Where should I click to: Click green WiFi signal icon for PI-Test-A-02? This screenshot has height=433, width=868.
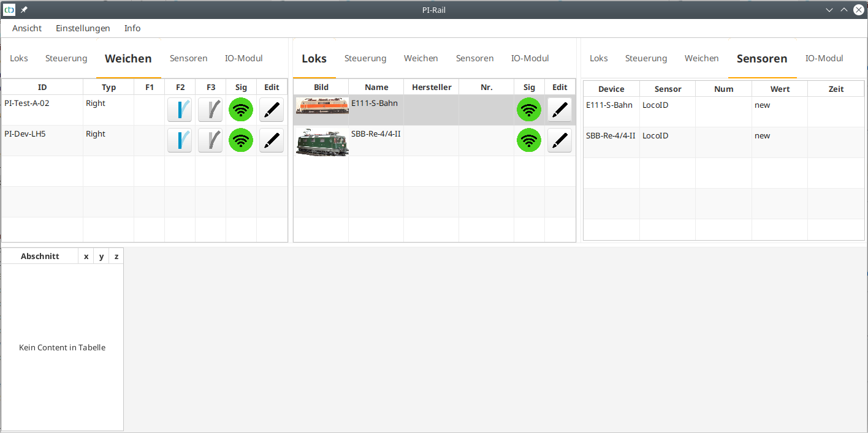tap(241, 110)
